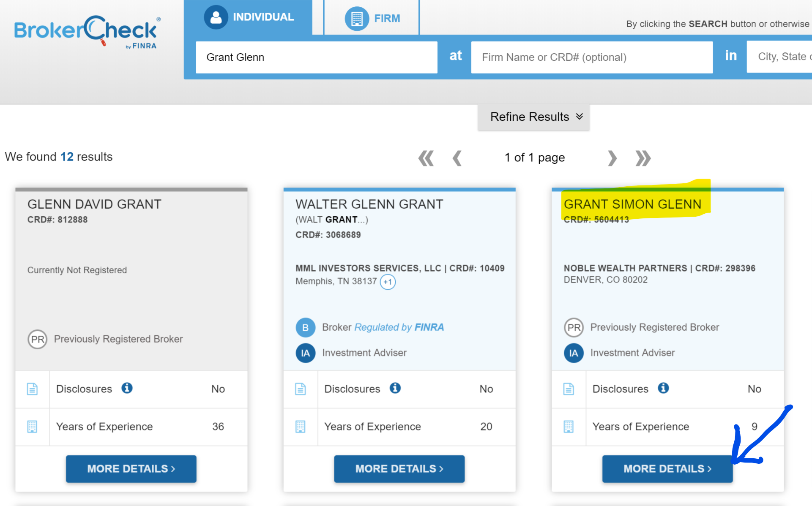Click the 20 years of experience value
812x506 pixels.
point(486,427)
